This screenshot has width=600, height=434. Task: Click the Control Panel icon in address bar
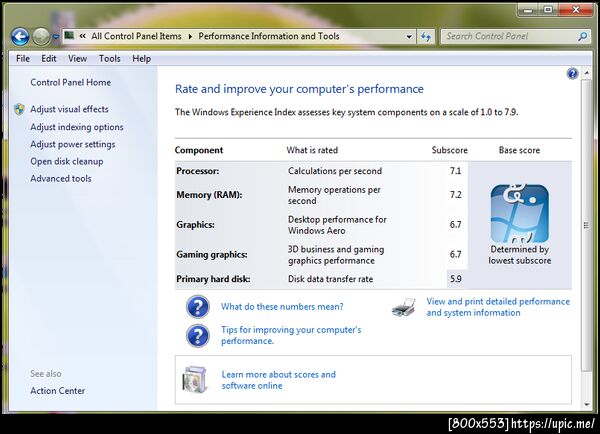click(69, 36)
